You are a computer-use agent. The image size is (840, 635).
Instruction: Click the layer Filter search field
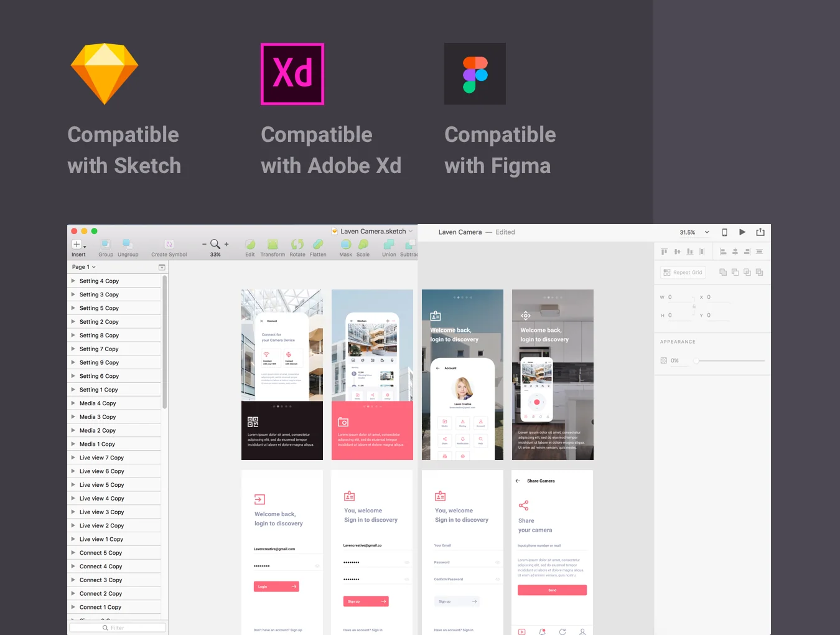[x=118, y=628]
